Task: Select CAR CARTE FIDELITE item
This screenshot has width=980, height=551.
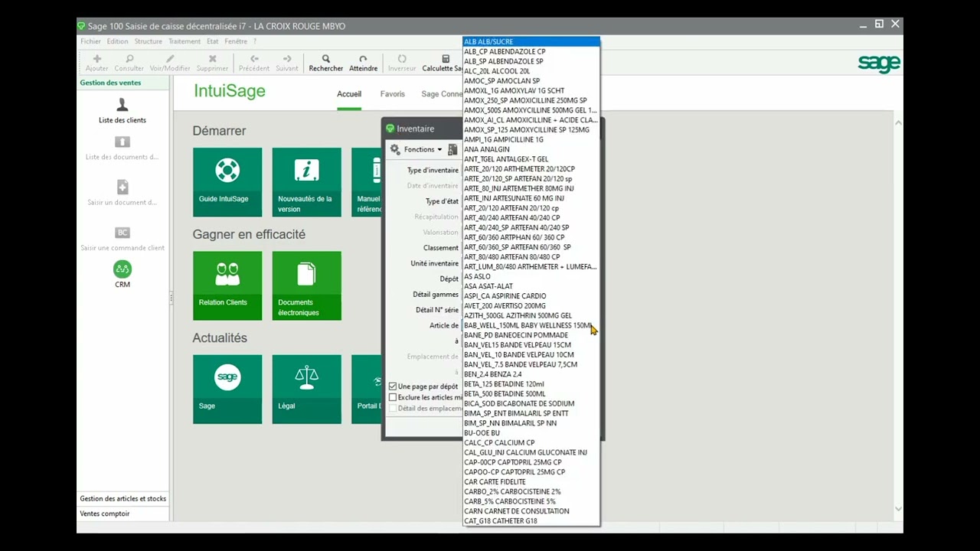Action: tap(531, 482)
